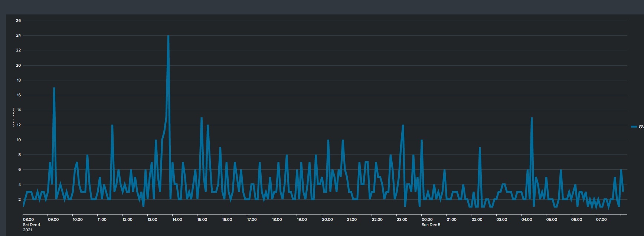
Task: Select the 2 label on the y-axis
Action: click(19, 200)
